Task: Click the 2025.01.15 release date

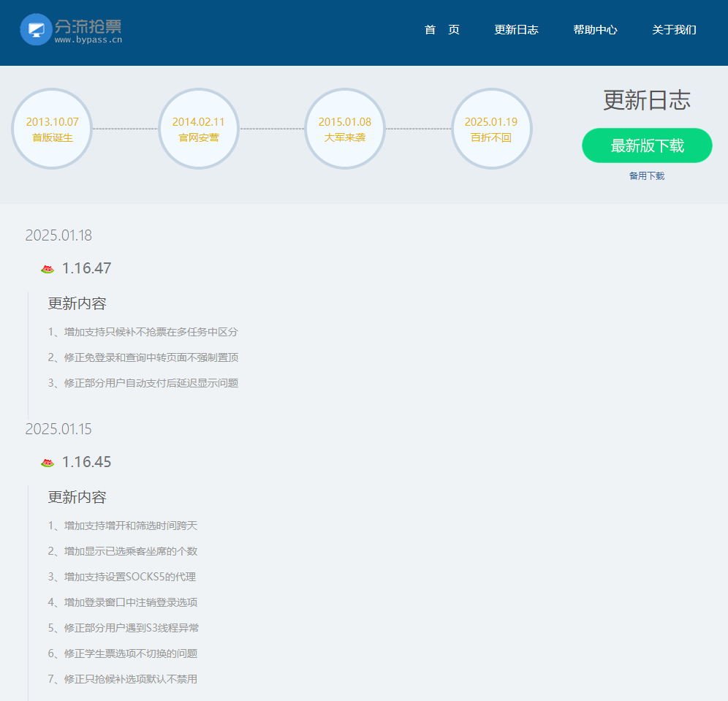Action: tap(58, 429)
